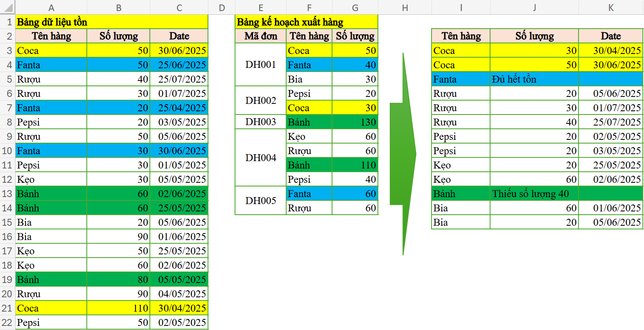
Task: Select the 'Date' header in column K
Action: tap(610, 36)
